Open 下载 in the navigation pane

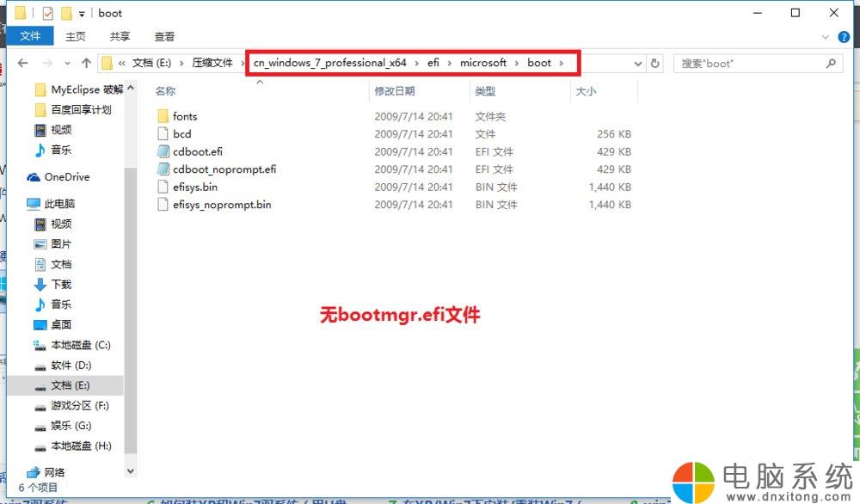(x=52, y=284)
